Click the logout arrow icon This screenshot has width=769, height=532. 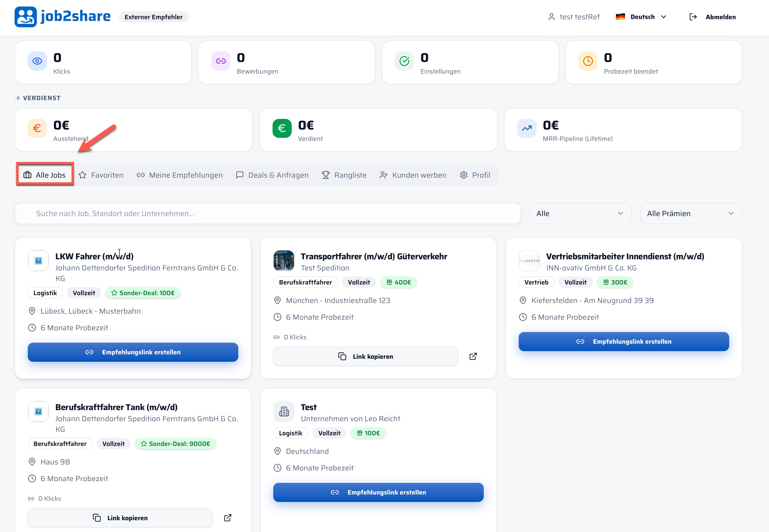click(x=693, y=17)
